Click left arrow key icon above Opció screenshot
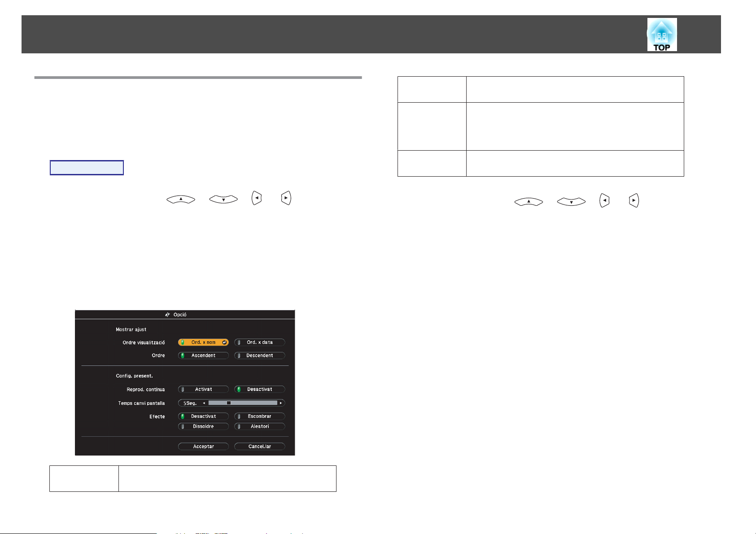Viewport: 756px width, 534px height. coord(257,198)
